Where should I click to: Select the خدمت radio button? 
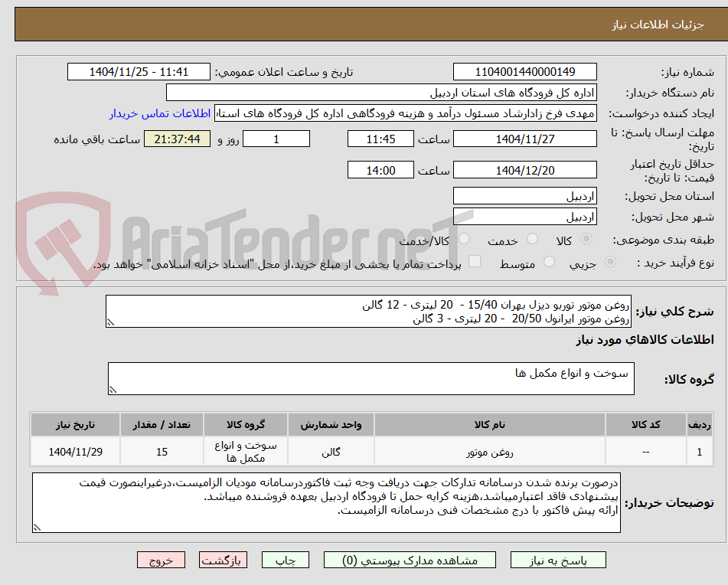[x=532, y=239]
